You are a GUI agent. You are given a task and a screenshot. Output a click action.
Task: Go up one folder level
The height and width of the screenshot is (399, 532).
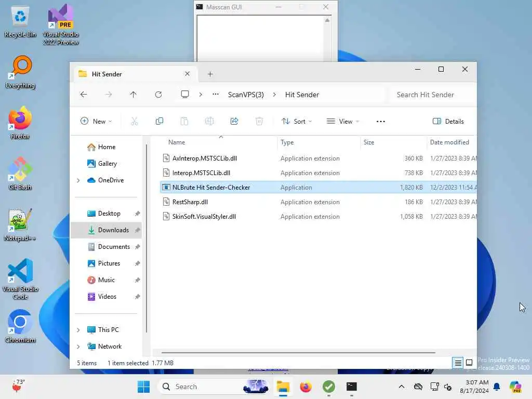[133, 95]
